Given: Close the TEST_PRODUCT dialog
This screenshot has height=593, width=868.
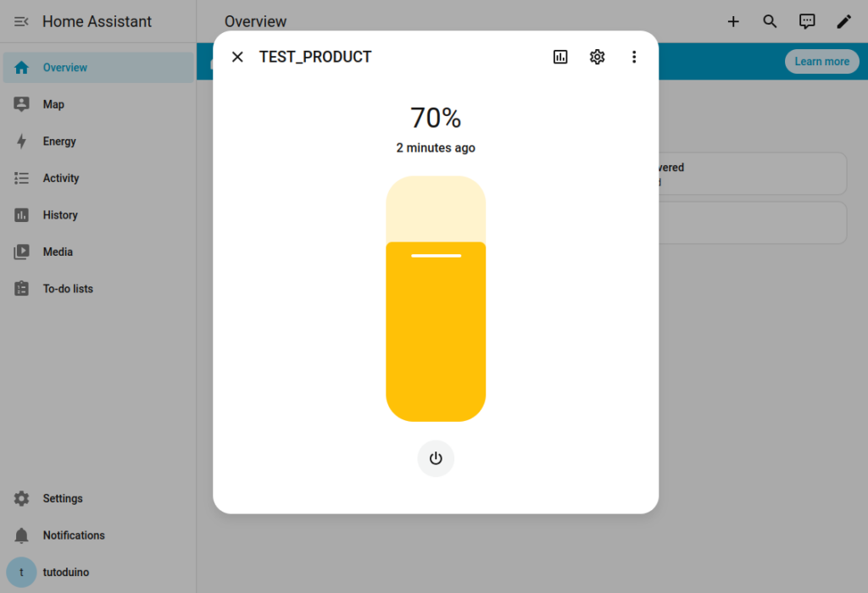Looking at the screenshot, I should coord(237,57).
